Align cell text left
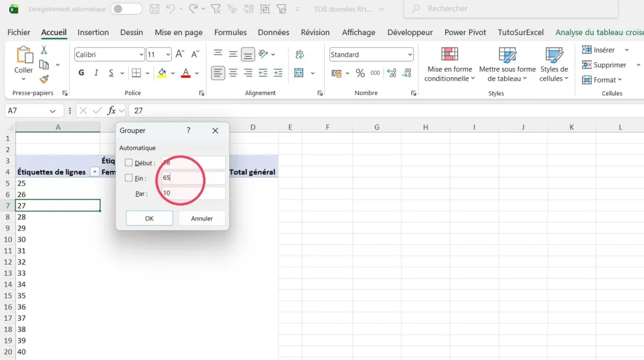 (218, 73)
